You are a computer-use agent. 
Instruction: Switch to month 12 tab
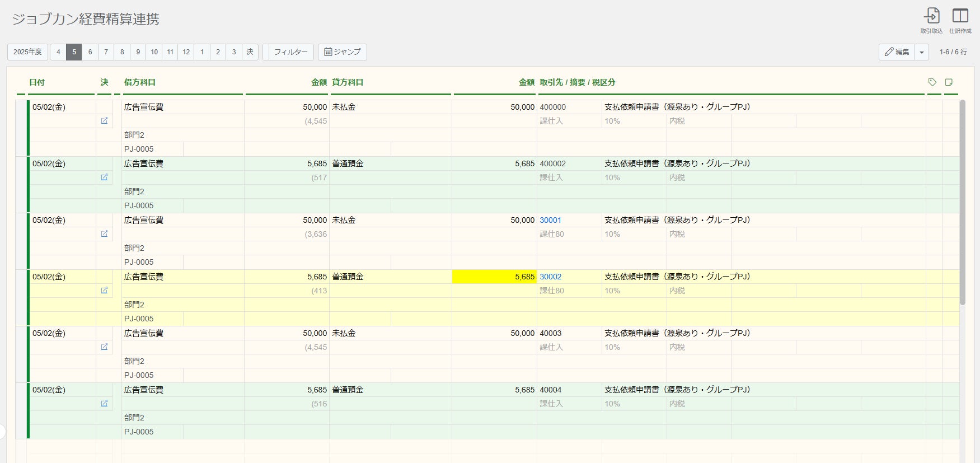186,52
